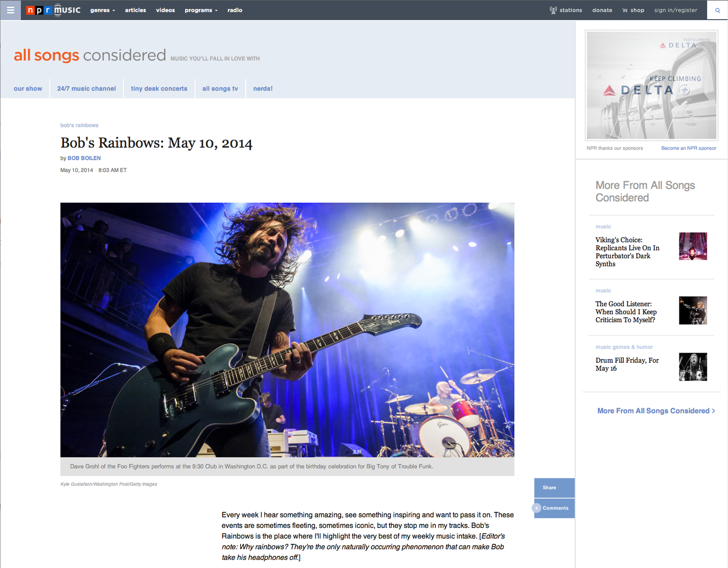Image resolution: width=728 pixels, height=568 pixels.
Task: Click the comments count bubble
Action: tap(536, 508)
